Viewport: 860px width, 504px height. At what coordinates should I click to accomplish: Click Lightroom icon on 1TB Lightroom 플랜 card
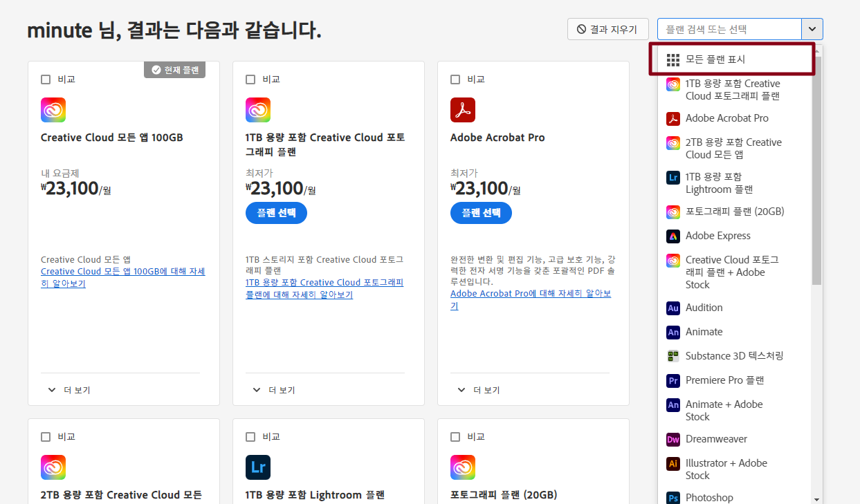258,467
